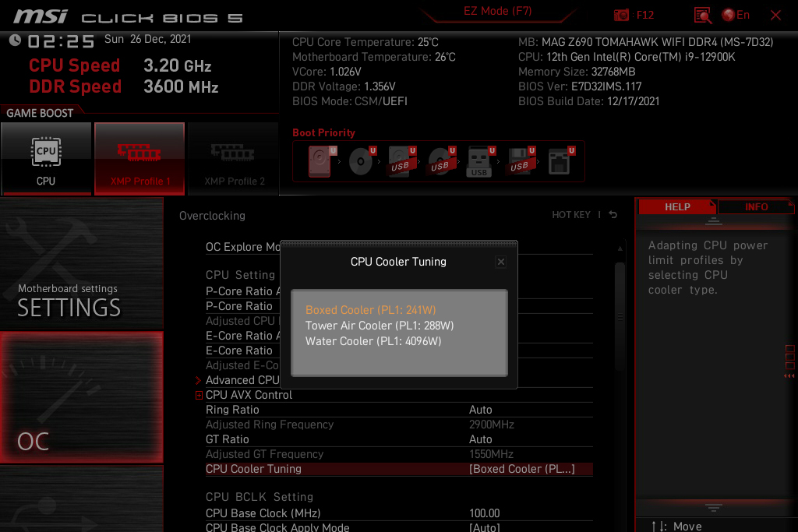
Task: Click the help panel top collapse handle
Action: pos(714,220)
